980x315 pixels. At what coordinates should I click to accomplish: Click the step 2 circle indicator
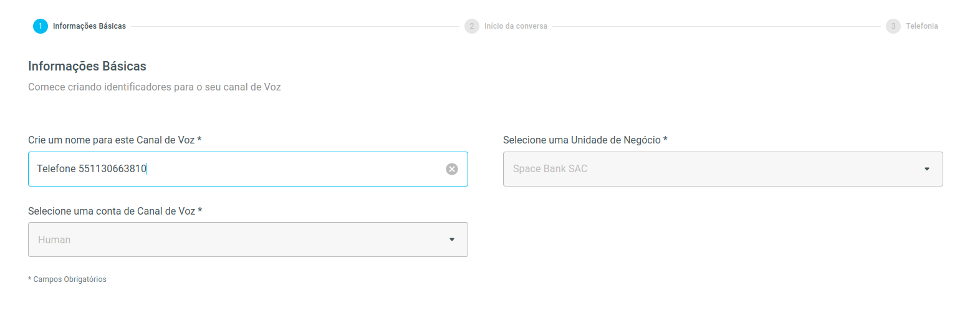(472, 26)
